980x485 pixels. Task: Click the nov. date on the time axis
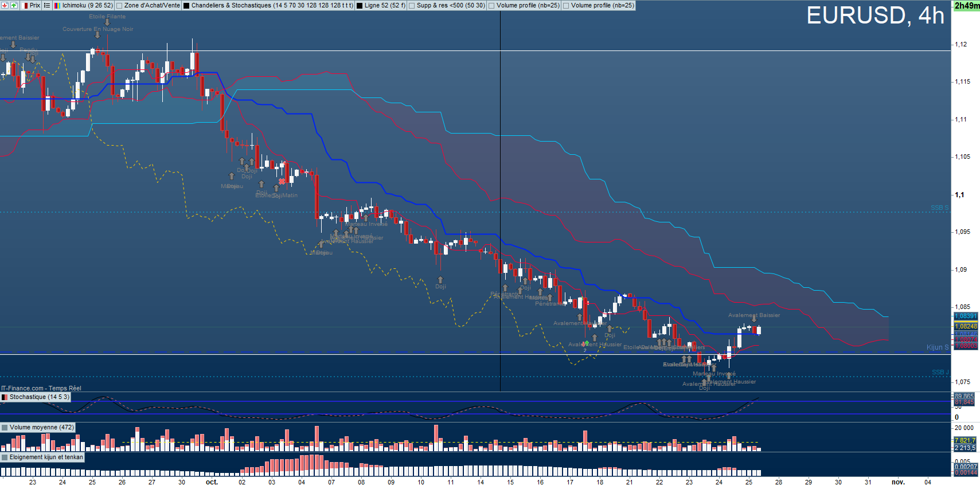898,482
